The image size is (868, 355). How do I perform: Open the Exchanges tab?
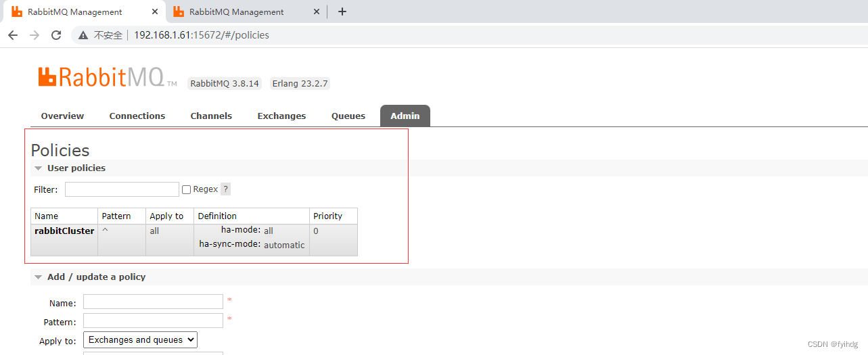(x=281, y=116)
